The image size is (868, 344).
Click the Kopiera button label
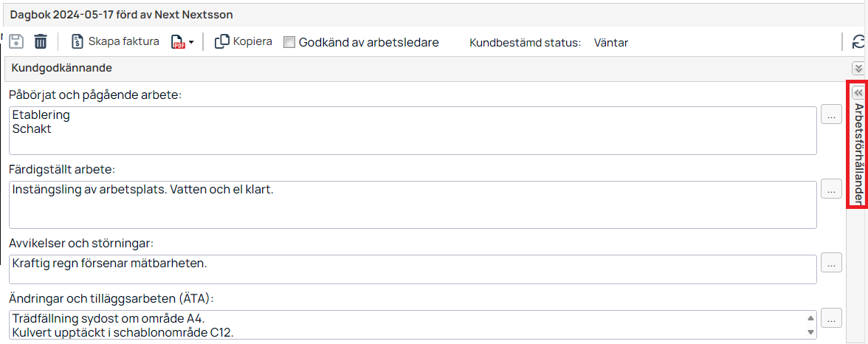[252, 41]
